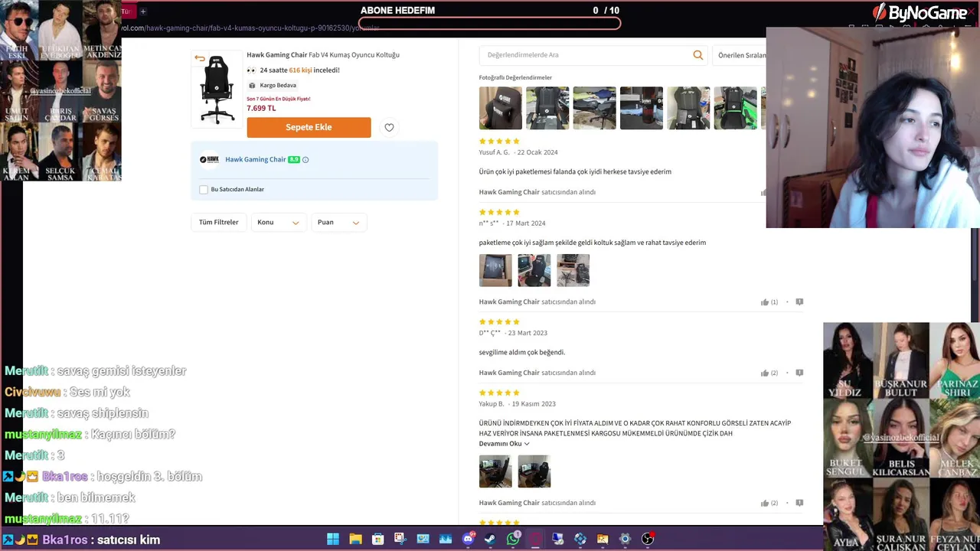Screen dimensions: 980x551
Task: Expand the Puan filter dropdown
Action: tap(338, 223)
